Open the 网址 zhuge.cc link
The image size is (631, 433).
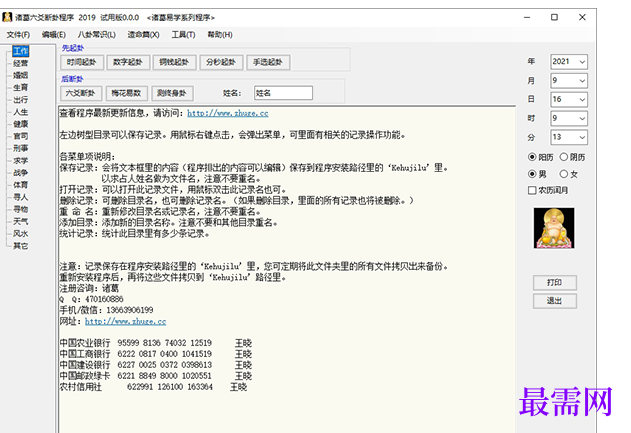click(126, 322)
